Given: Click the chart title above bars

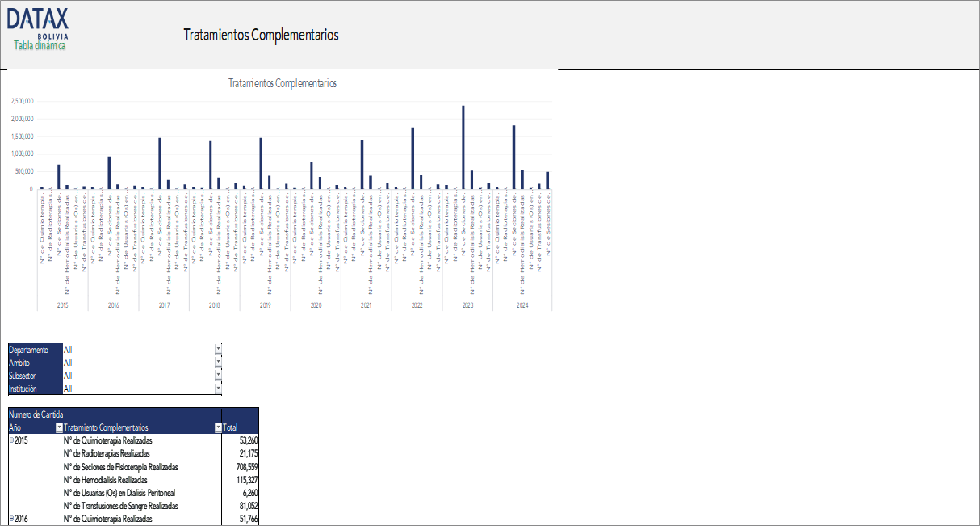Looking at the screenshot, I should click(282, 83).
